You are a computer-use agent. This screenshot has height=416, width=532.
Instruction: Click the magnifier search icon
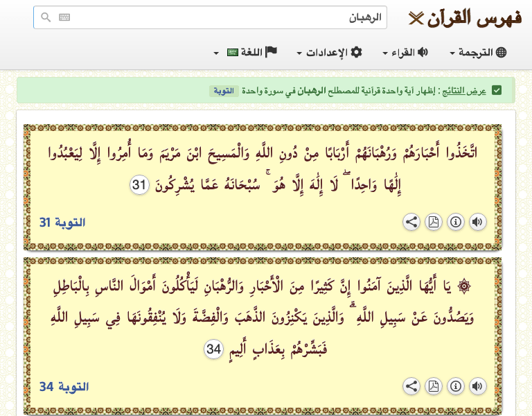click(x=46, y=17)
